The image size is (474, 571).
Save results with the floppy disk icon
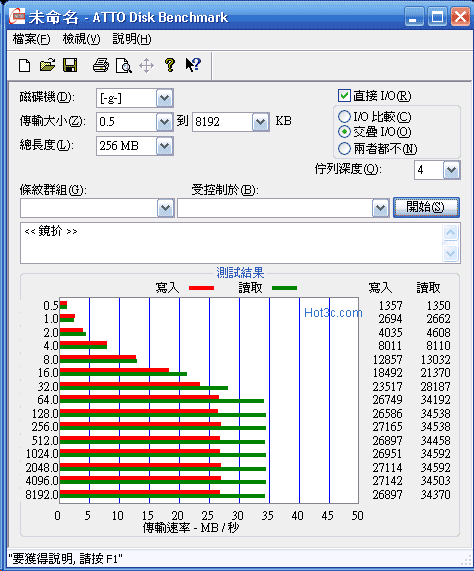(x=70, y=65)
